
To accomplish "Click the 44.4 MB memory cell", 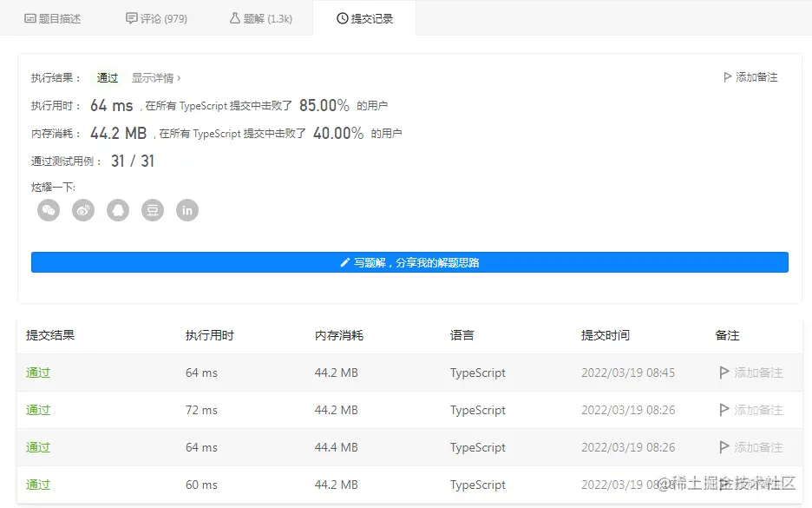I will pos(336,447).
